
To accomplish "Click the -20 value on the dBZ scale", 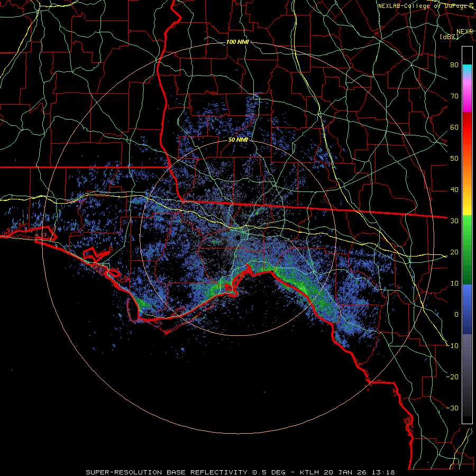I will (x=452, y=377).
